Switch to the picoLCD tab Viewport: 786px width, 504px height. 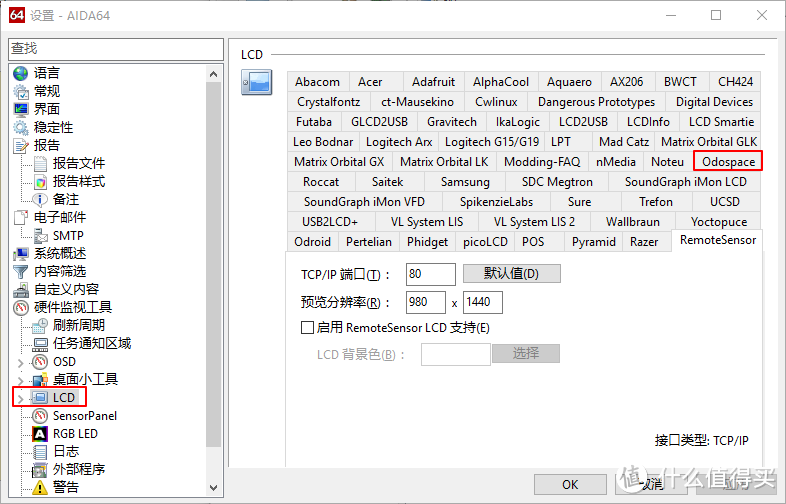click(x=485, y=242)
